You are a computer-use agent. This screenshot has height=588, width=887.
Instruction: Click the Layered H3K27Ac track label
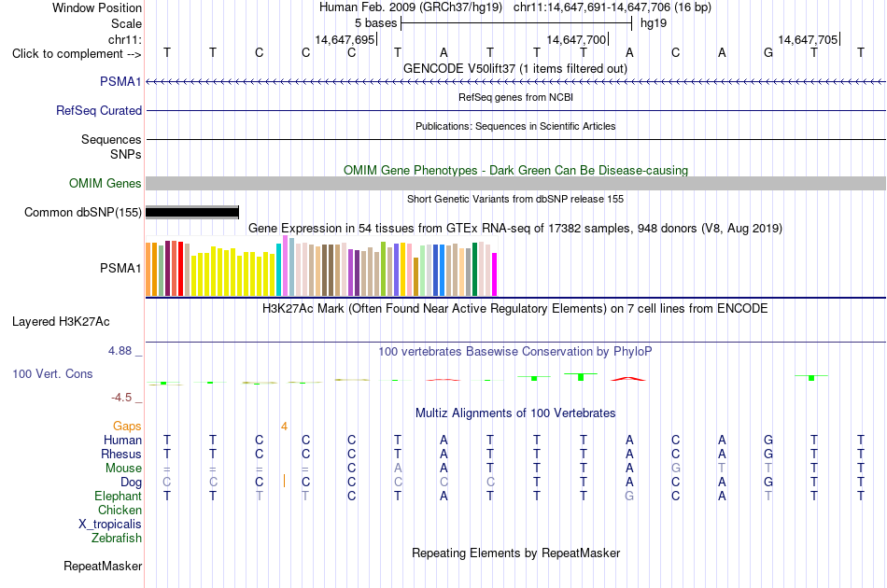(x=61, y=322)
